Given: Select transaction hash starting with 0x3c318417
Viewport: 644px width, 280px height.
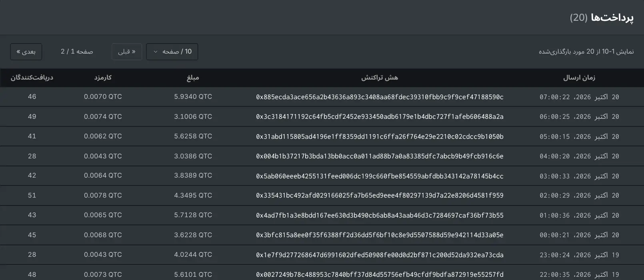Looking at the screenshot, I should pyautogui.click(x=380, y=117).
